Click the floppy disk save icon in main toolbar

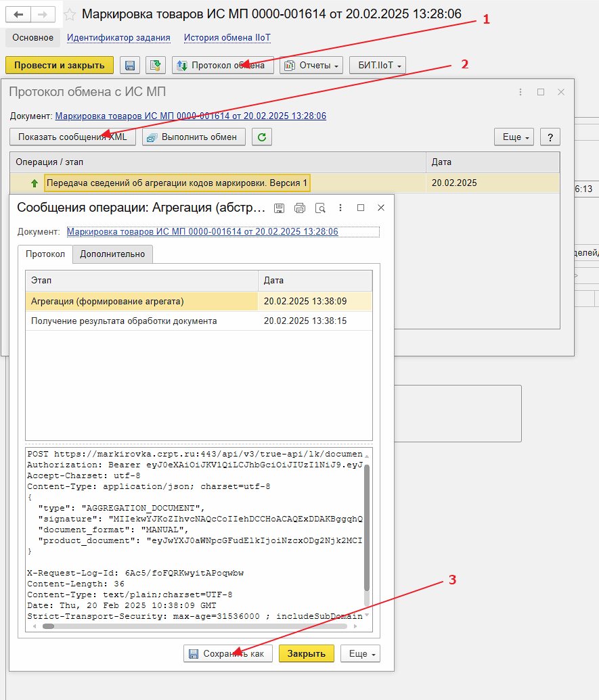point(129,66)
